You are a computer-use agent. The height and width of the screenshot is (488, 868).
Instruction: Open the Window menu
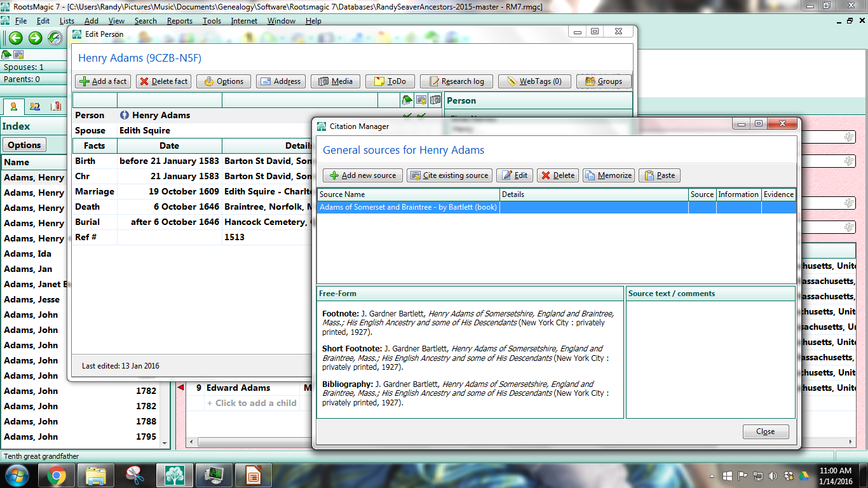coord(281,21)
